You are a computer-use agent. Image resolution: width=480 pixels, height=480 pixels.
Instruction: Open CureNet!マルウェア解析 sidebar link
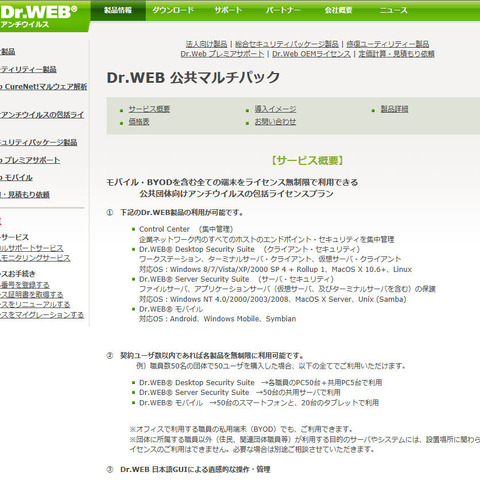(43, 87)
